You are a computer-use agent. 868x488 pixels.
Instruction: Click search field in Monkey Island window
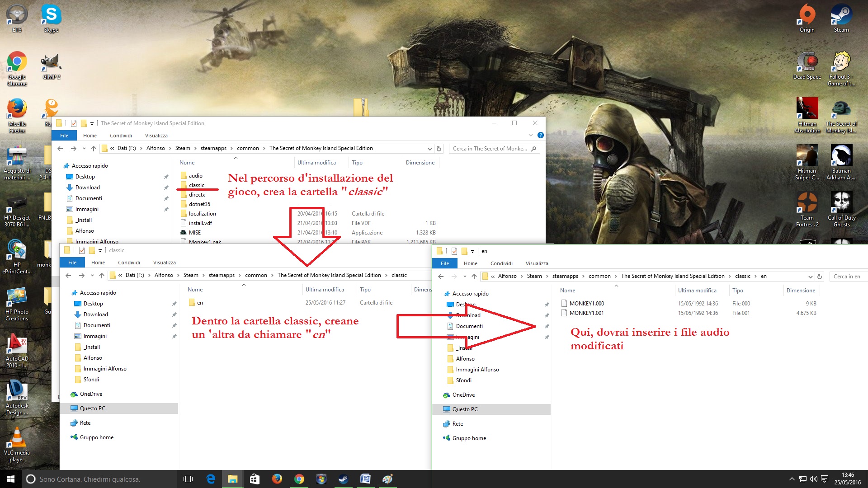(x=491, y=149)
